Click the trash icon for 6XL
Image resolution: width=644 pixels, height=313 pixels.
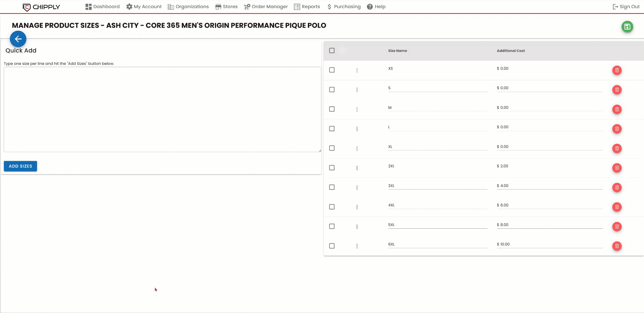pos(617,246)
